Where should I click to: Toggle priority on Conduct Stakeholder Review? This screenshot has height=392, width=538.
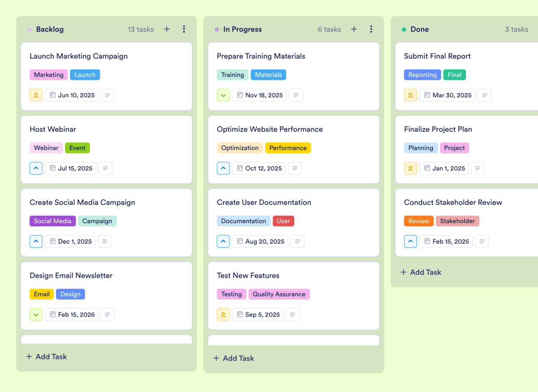coord(410,241)
